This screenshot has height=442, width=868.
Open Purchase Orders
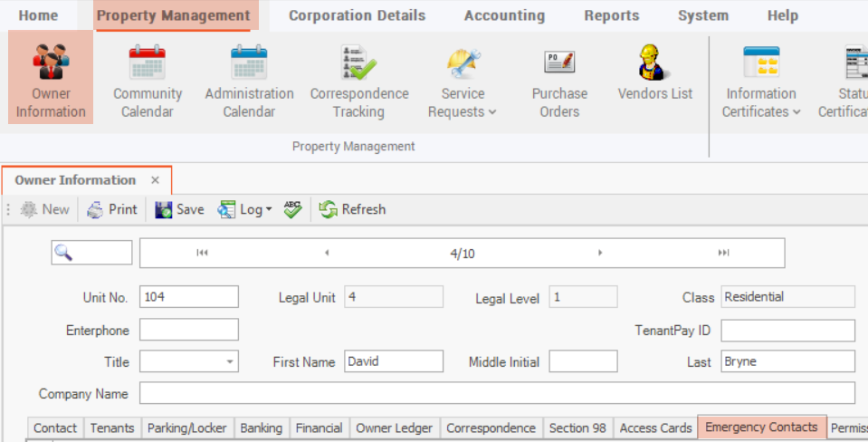coord(559,82)
